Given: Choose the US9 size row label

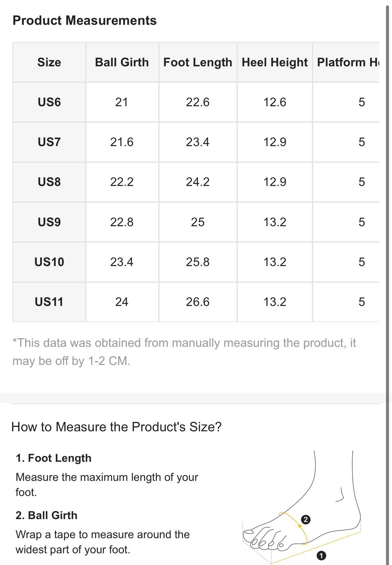Looking at the screenshot, I should tap(49, 222).
